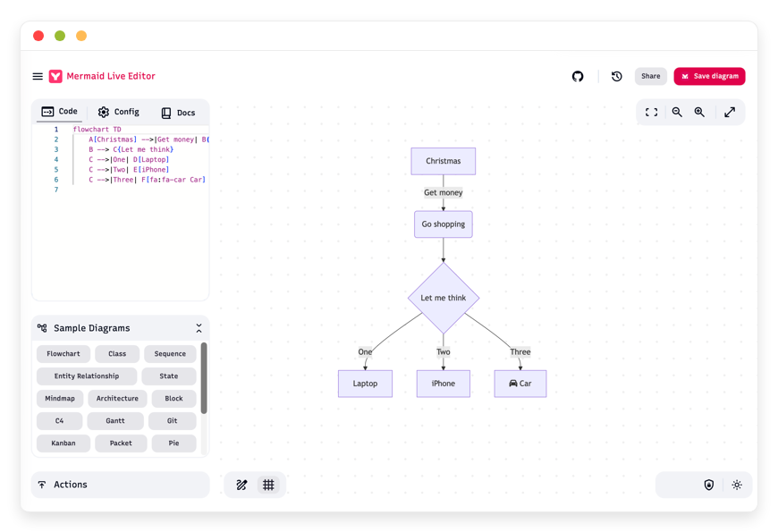The width and height of the screenshot is (778, 532).
Task: Zoom in on the diagram
Action: coord(699,112)
